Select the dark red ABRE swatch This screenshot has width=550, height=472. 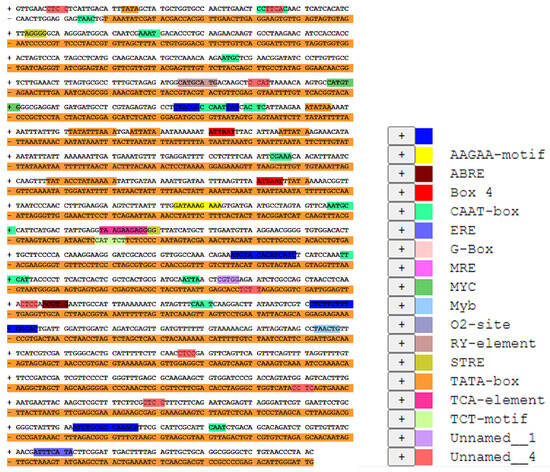[424, 174]
